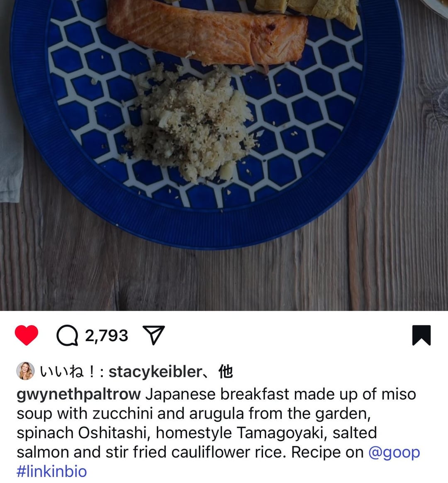
Task: Tap the gray napkin at left edge
Action: [x=11, y=123]
